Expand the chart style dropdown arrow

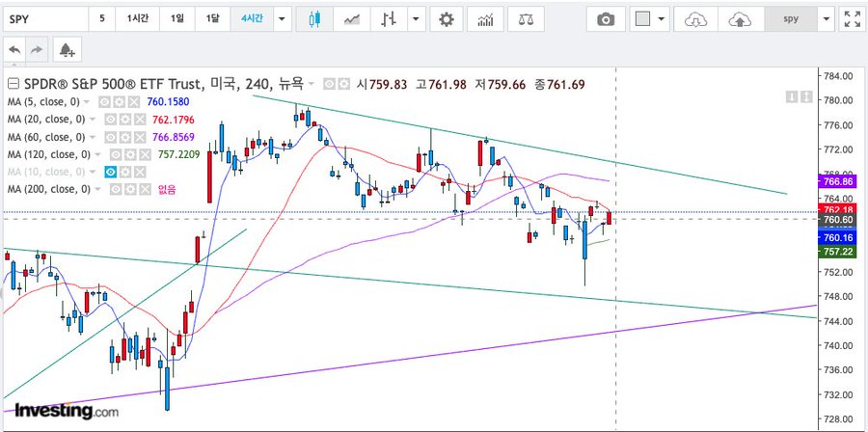[416, 19]
